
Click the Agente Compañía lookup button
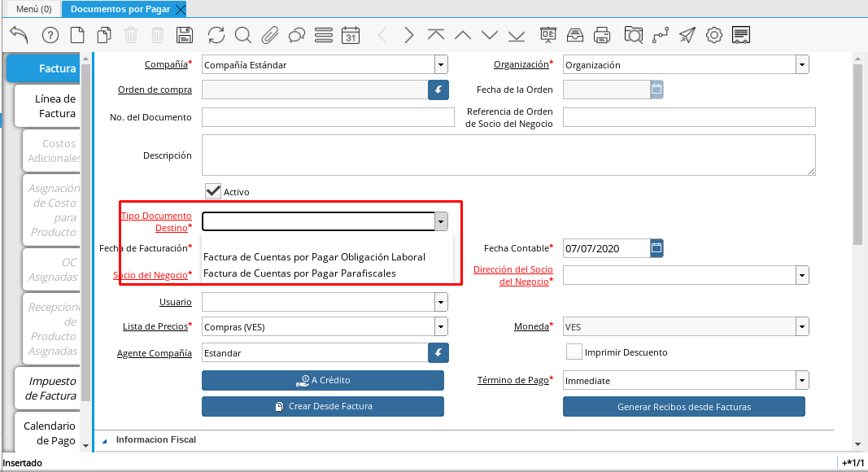coord(438,353)
